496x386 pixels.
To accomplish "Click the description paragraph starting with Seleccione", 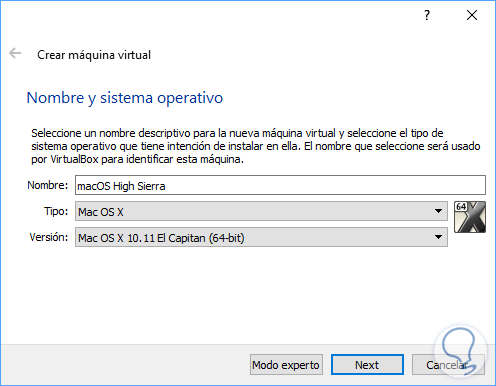I will click(256, 146).
